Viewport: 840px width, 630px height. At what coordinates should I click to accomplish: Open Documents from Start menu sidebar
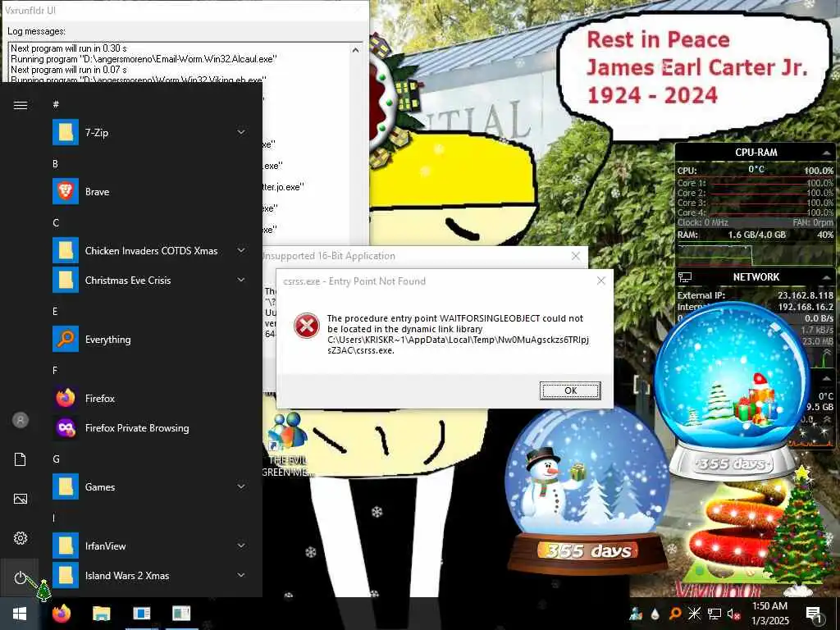21,459
